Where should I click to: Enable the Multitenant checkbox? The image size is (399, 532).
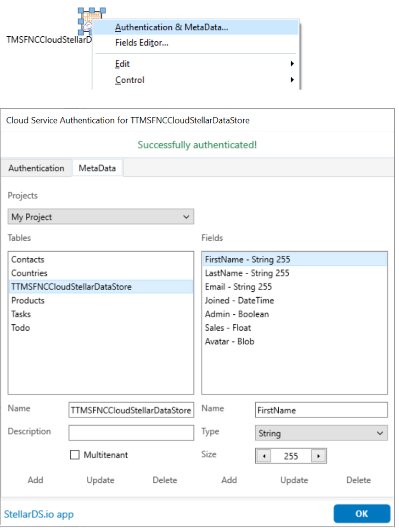pyautogui.click(x=74, y=455)
